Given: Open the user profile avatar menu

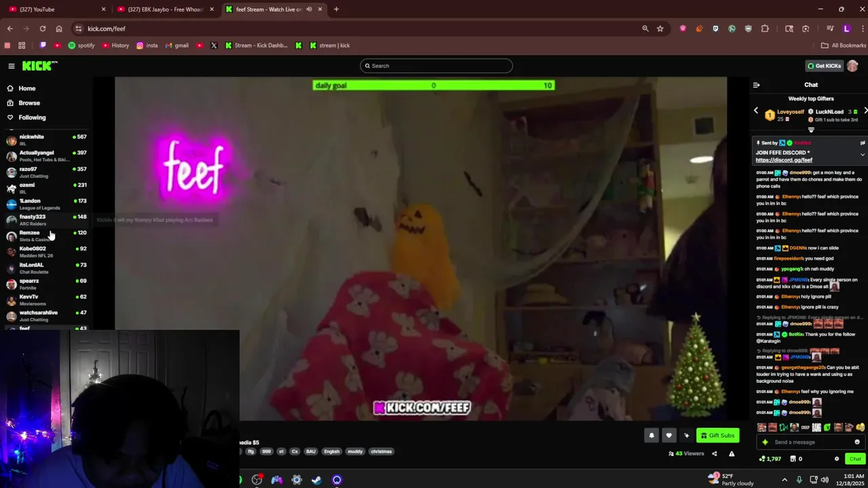Looking at the screenshot, I should 852,66.
